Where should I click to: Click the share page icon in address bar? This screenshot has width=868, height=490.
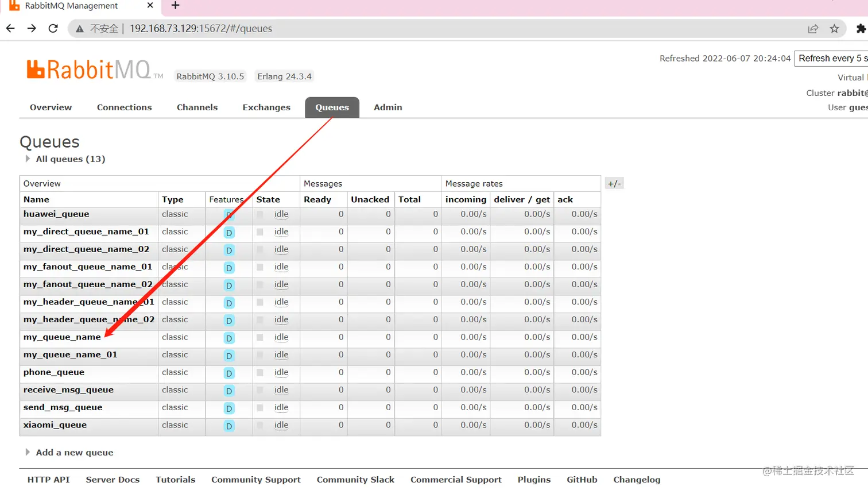coord(813,29)
